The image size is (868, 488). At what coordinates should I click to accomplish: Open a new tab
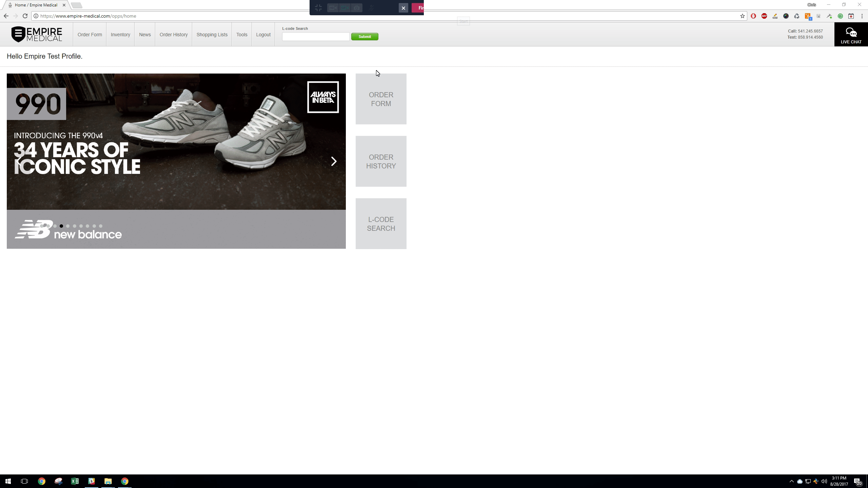pyautogui.click(x=77, y=5)
